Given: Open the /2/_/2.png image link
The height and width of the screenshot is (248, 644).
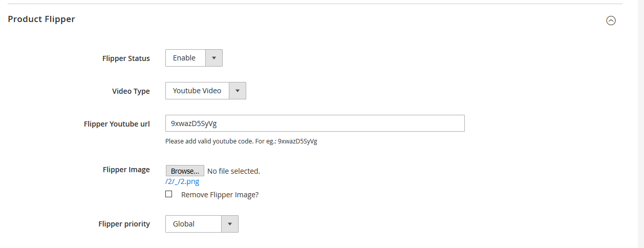Looking at the screenshot, I should tap(182, 182).
